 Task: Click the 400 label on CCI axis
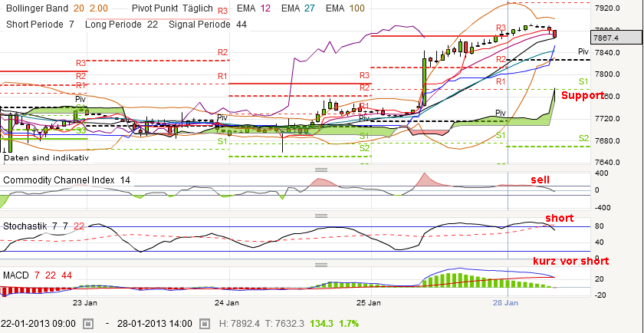(x=600, y=173)
